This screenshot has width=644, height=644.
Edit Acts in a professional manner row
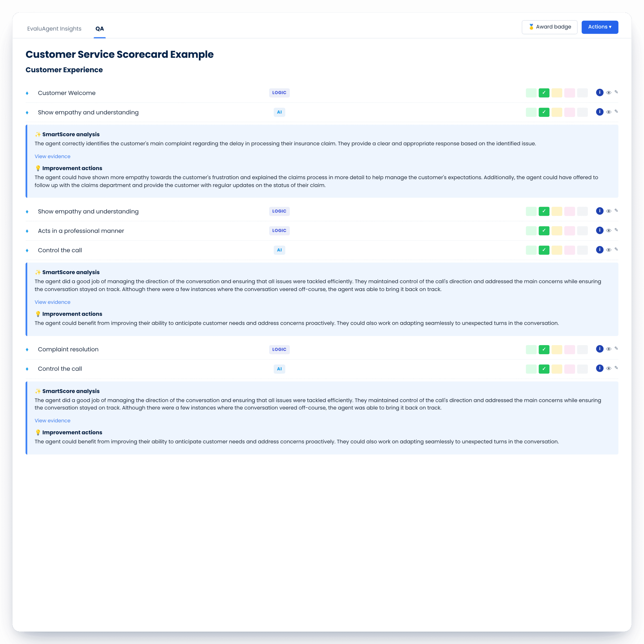pyautogui.click(x=616, y=230)
